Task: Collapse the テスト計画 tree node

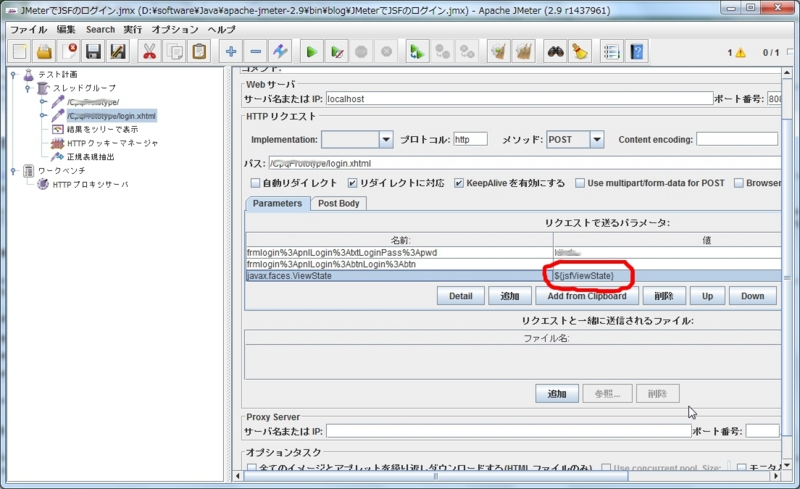Action: [x=14, y=75]
